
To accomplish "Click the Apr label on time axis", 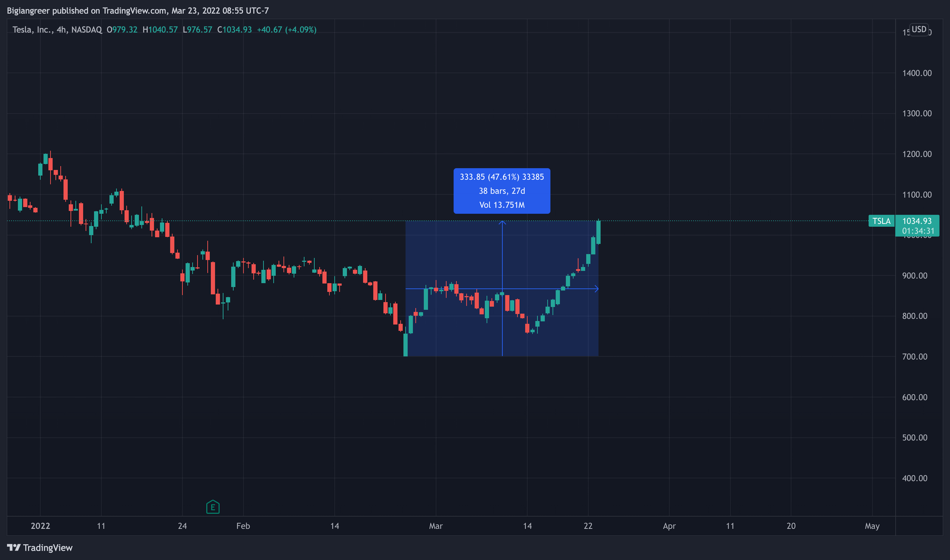I will pyautogui.click(x=669, y=526).
